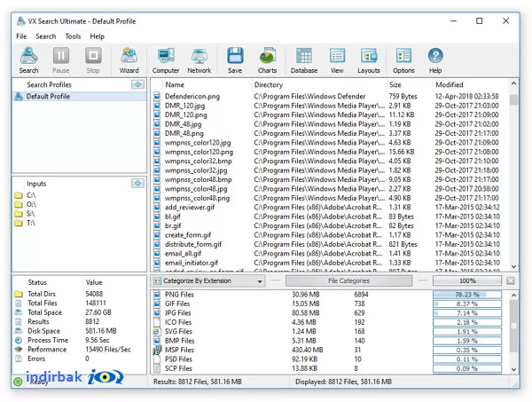532x402 pixels.
Task: Select the PSD Files category row
Action: pyautogui.click(x=329, y=359)
